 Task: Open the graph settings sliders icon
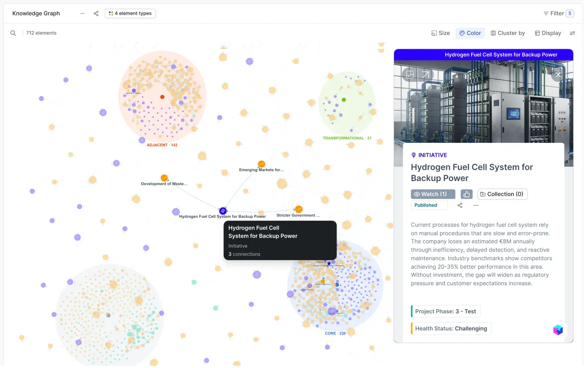coord(572,33)
